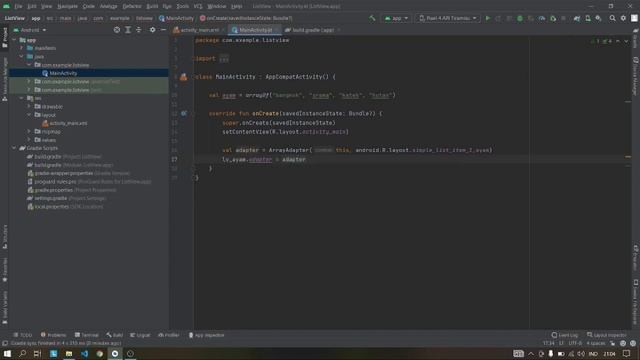
Task: Open the TODO tool window
Action: 22,335
